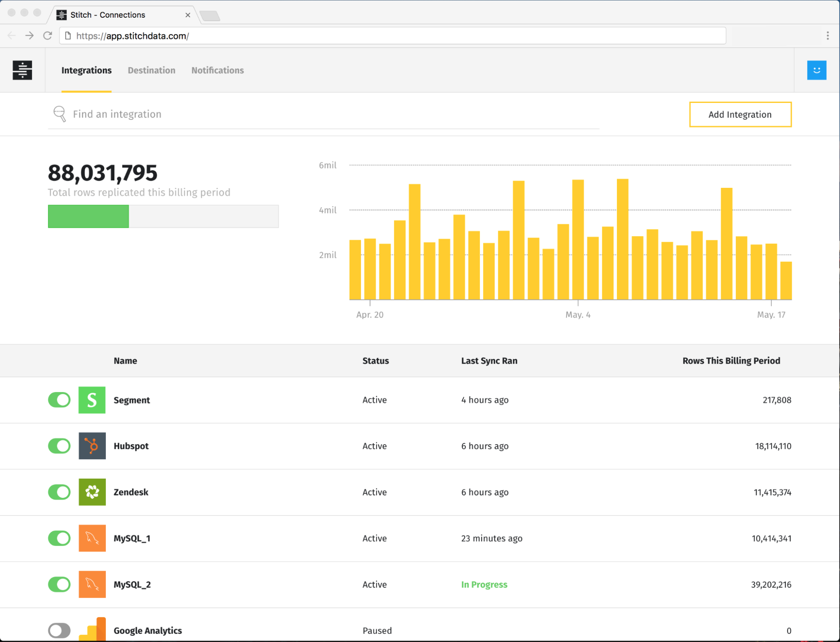Click the In Progress sync status link
The width and height of the screenshot is (840, 642).
tap(484, 584)
